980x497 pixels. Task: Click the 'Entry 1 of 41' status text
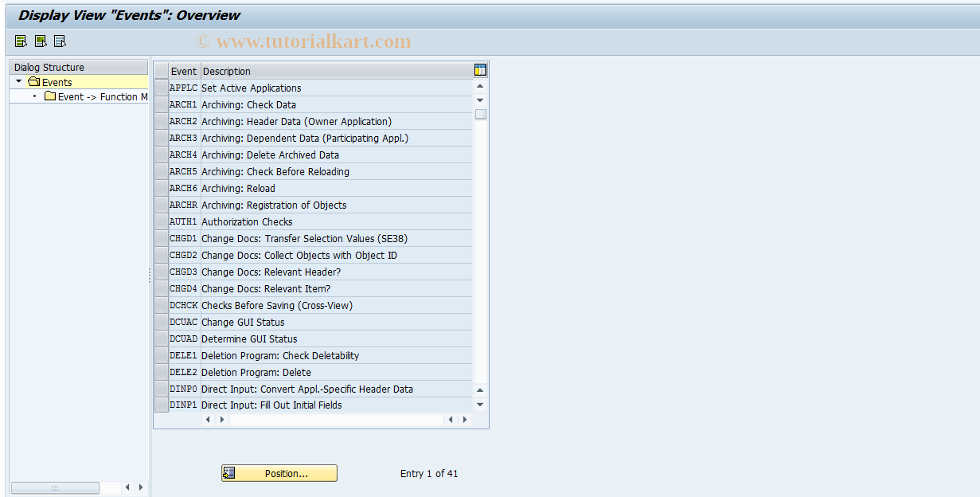click(x=429, y=473)
